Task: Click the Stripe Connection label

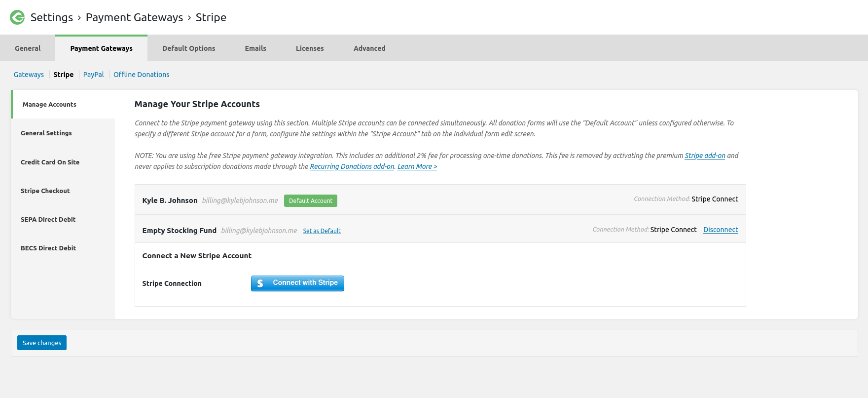Action: tap(172, 283)
